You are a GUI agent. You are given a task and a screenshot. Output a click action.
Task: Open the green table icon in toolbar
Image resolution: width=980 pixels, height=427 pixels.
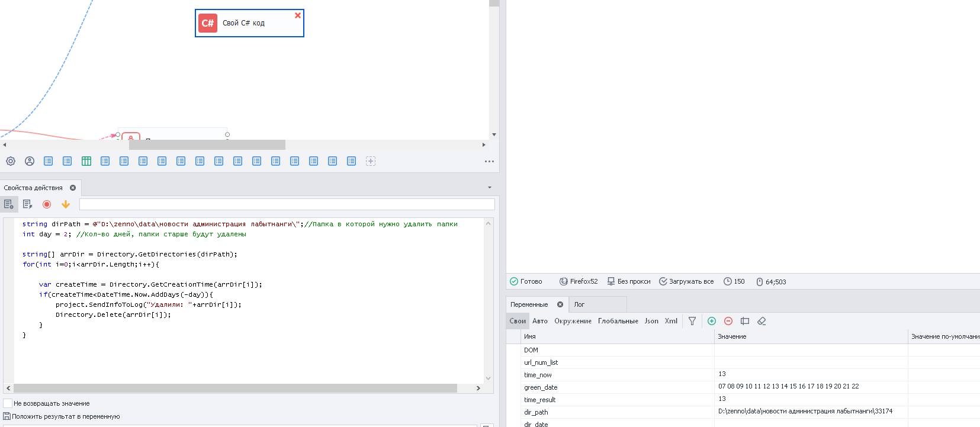click(86, 161)
